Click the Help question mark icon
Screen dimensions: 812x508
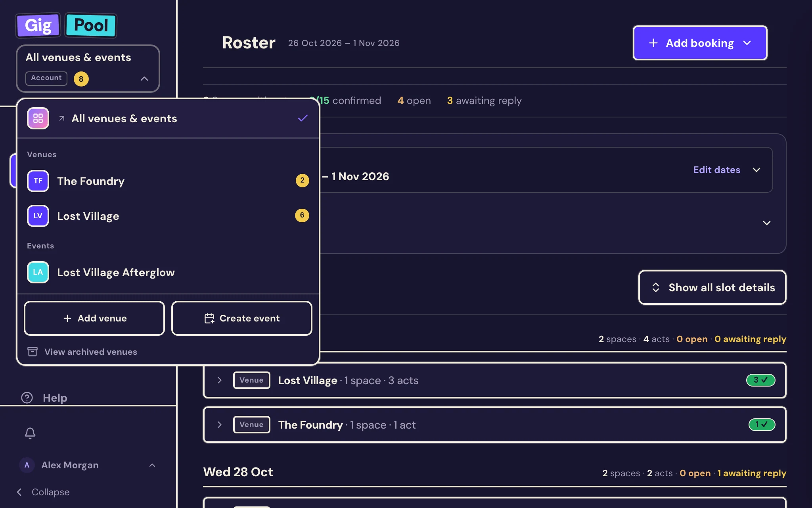(27, 398)
